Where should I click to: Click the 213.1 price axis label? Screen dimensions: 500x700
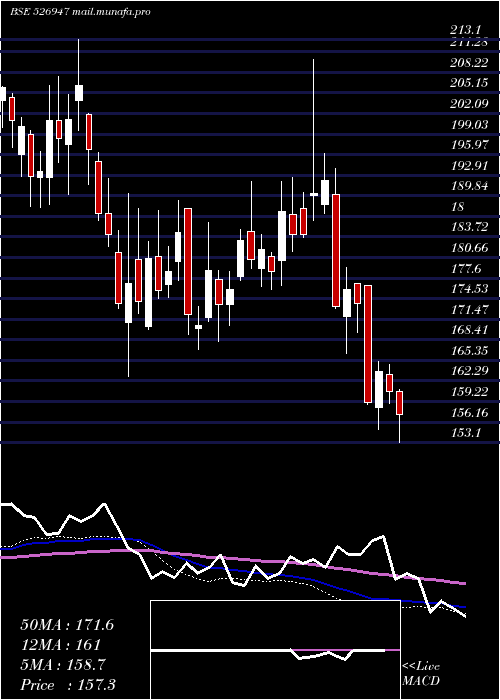coord(465,30)
